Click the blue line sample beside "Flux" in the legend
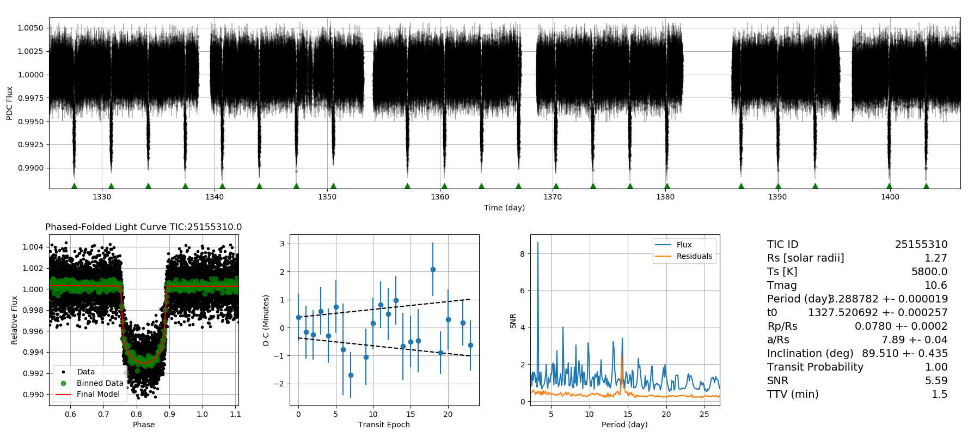Screen dimensions: 980x436 [663, 245]
